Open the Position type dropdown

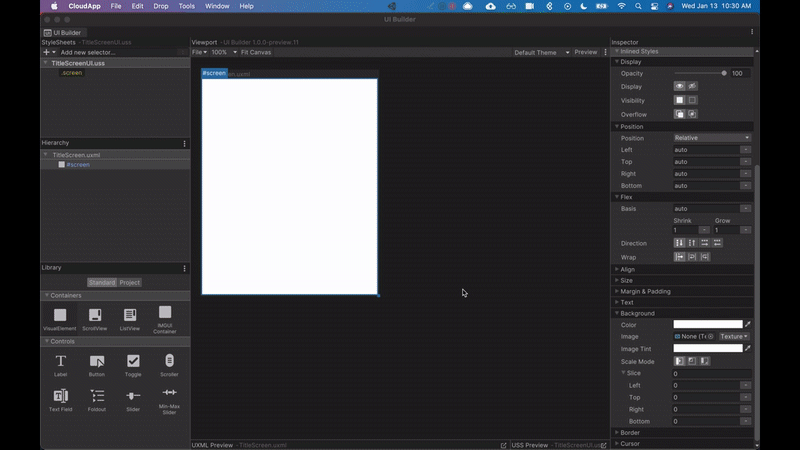pos(711,138)
